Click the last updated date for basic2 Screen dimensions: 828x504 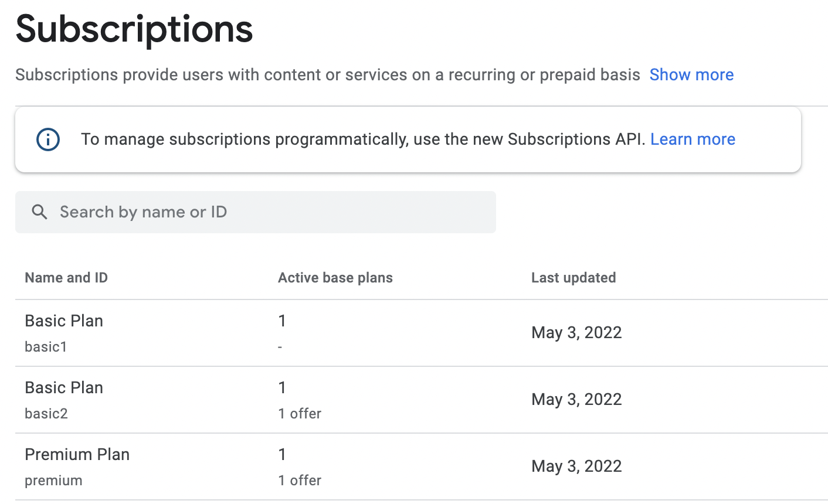point(576,400)
